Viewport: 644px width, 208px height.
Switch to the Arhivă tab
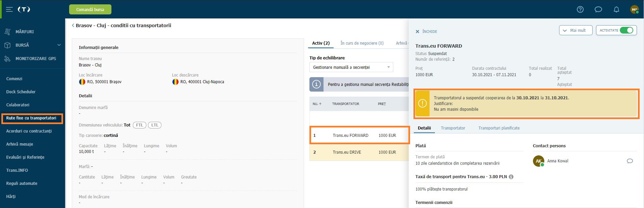(x=402, y=43)
